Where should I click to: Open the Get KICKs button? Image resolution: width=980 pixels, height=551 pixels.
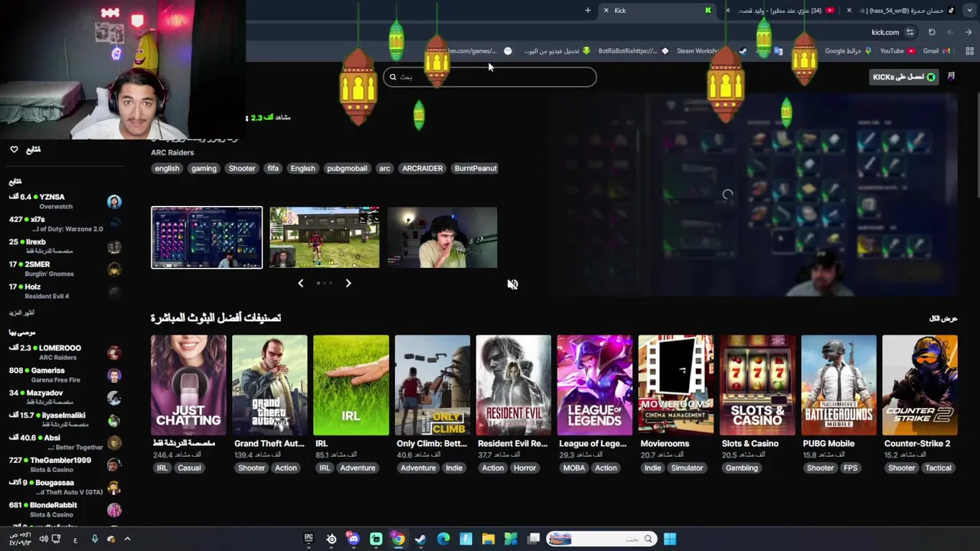coord(904,77)
